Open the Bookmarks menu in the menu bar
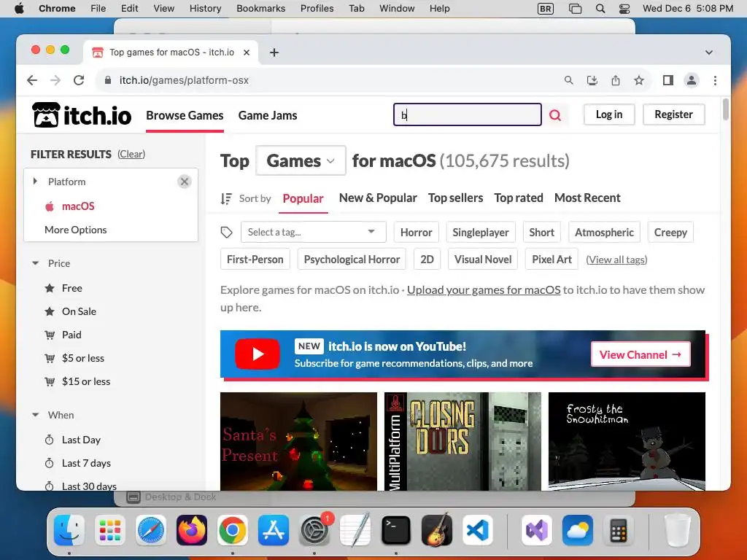Screen dimensions: 747x560 click(x=260, y=9)
